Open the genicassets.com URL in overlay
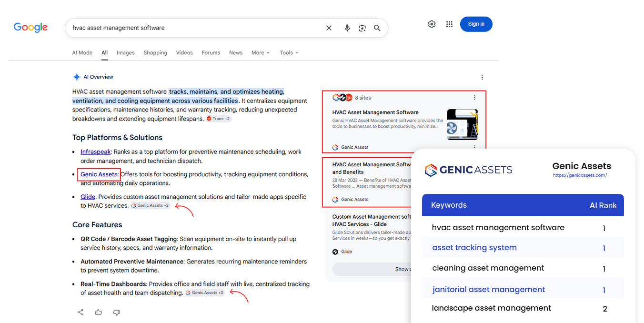 pos(580,175)
